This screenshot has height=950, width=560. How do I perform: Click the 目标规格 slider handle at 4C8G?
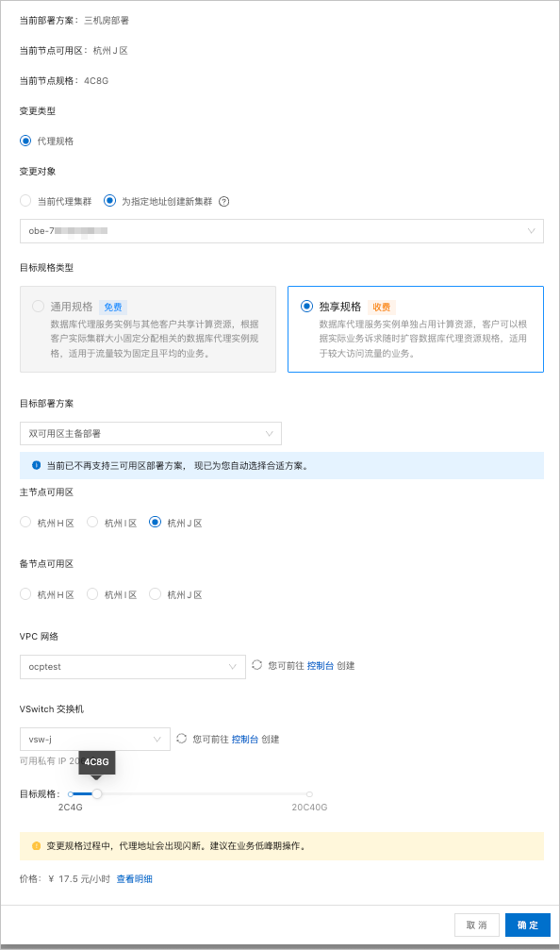(97, 793)
